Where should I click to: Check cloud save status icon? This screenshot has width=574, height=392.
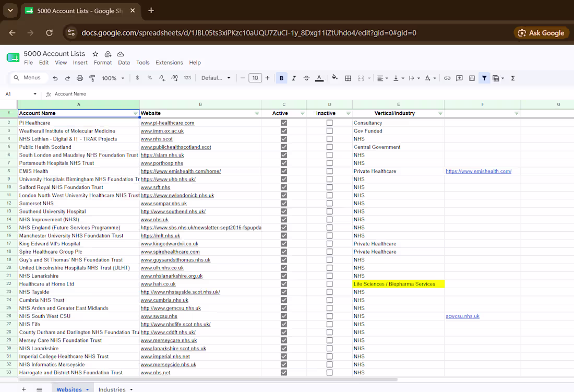point(121,54)
